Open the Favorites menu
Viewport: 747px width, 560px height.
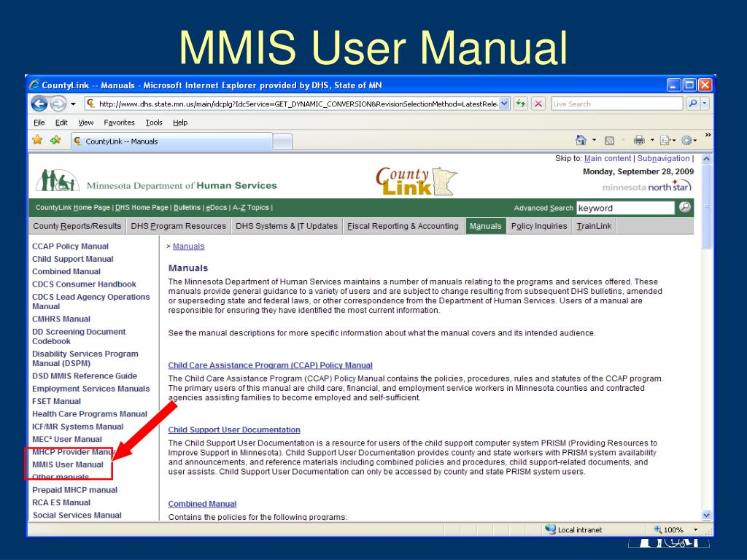click(119, 122)
